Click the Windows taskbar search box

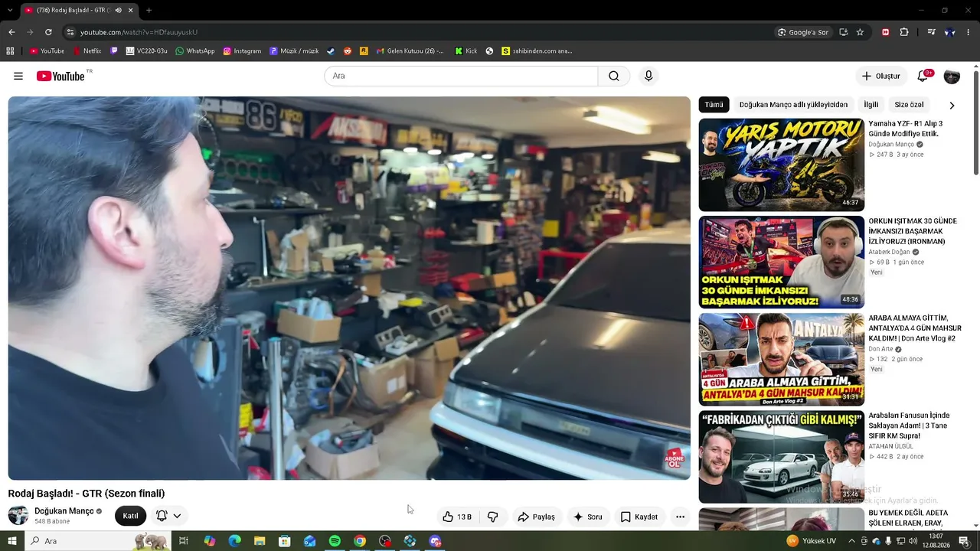[x=98, y=541]
